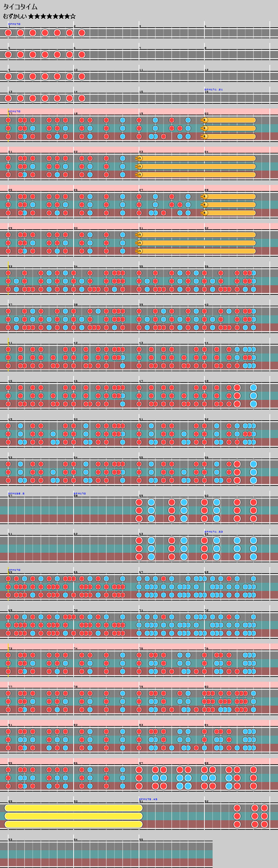Click the むずかしい difficulty label

point(15,16)
